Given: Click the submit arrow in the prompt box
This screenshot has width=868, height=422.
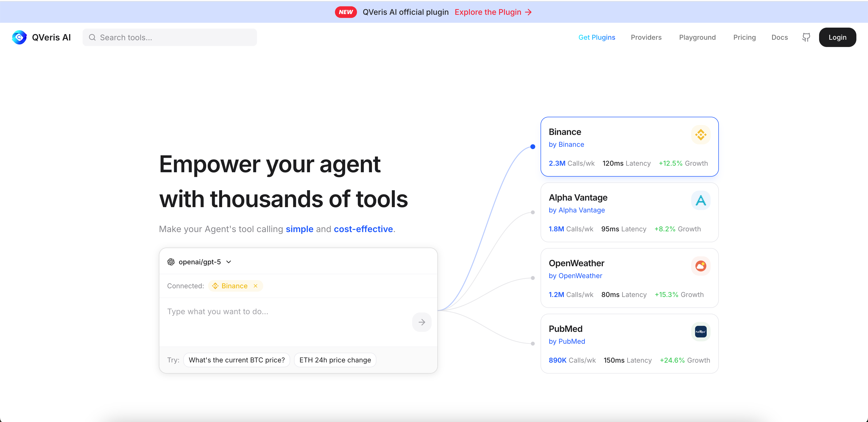Looking at the screenshot, I should click(x=422, y=322).
